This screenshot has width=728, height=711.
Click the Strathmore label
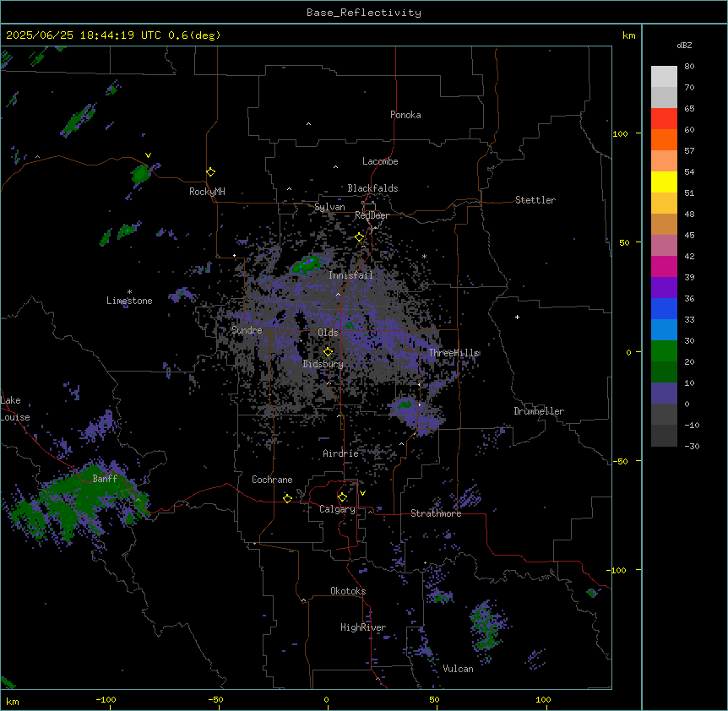436,513
